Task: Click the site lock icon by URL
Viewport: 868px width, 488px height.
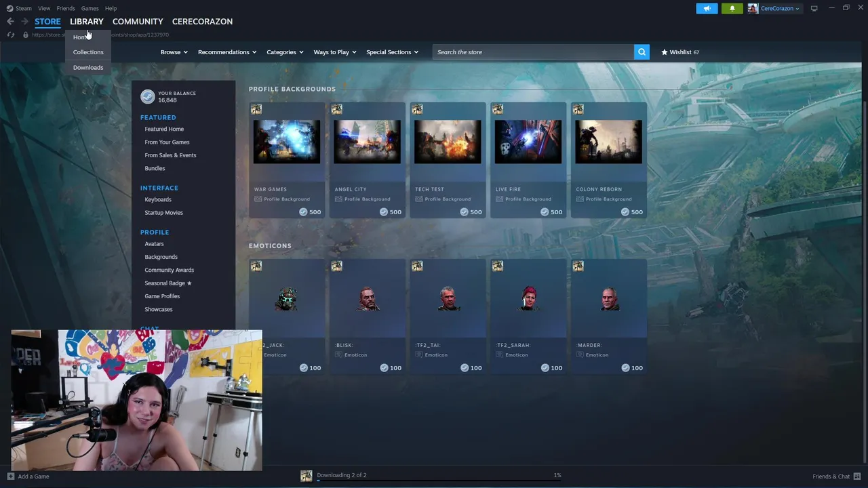Action: coord(26,35)
